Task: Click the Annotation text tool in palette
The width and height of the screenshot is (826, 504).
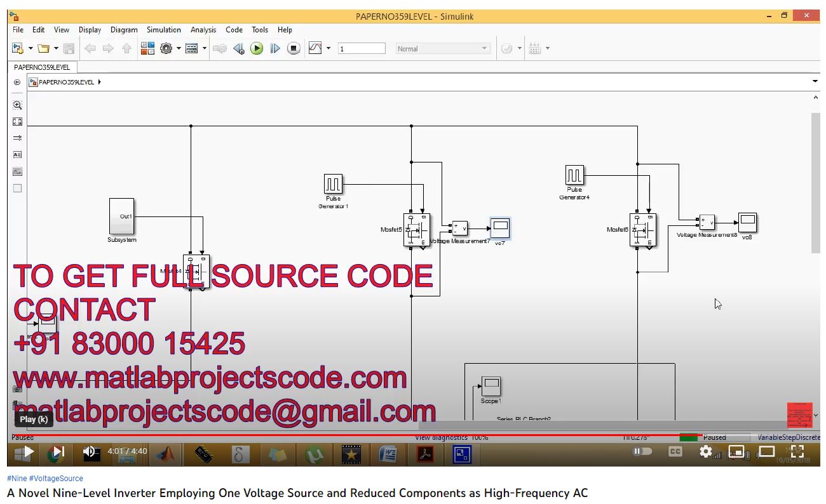Action: tap(17, 155)
